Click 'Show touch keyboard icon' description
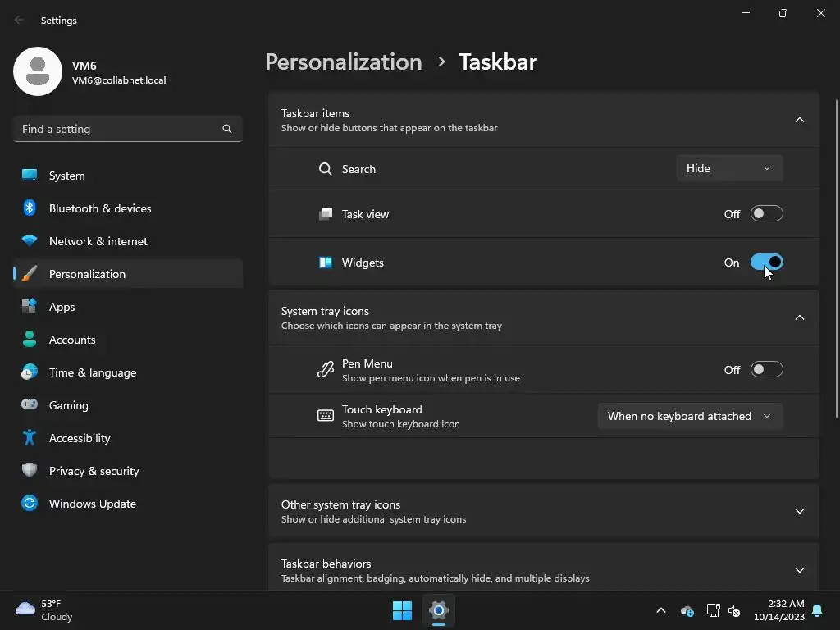Image resolution: width=840 pixels, height=630 pixels. pos(400,424)
